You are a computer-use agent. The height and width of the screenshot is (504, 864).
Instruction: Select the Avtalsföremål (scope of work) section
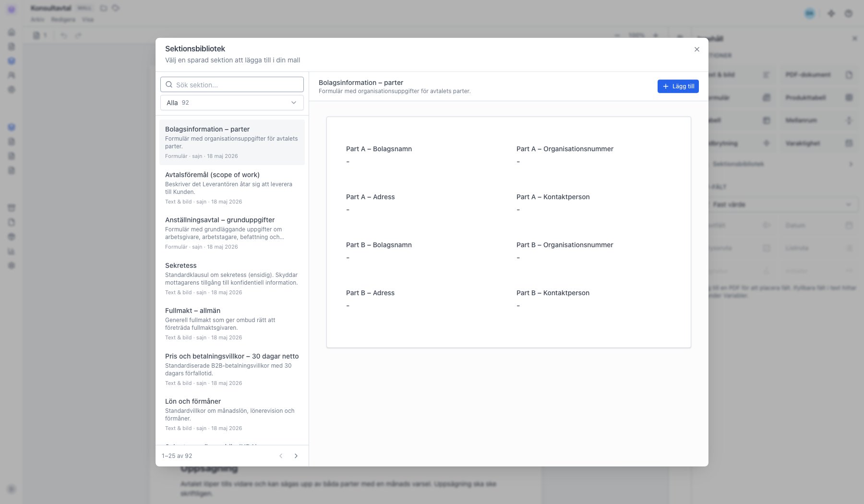[x=232, y=188]
